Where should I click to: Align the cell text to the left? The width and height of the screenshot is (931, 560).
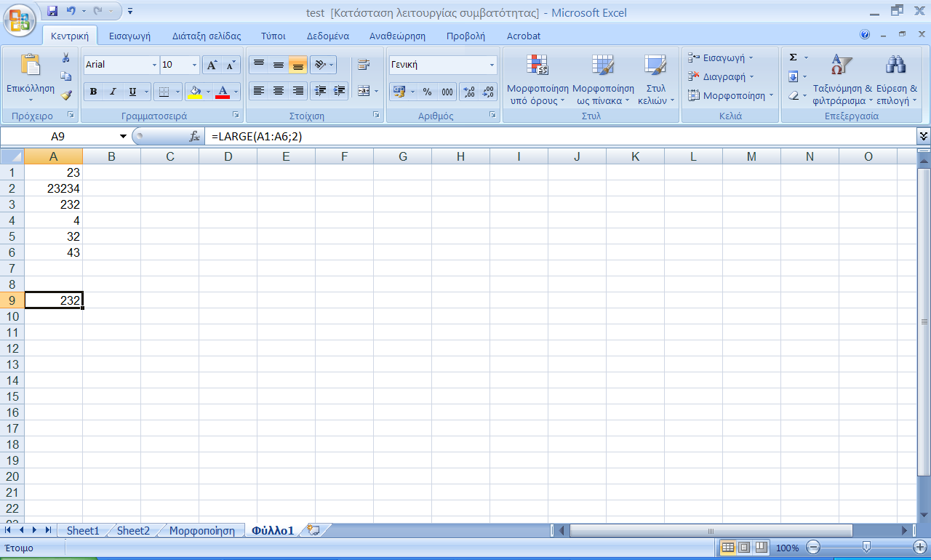(x=258, y=91)
